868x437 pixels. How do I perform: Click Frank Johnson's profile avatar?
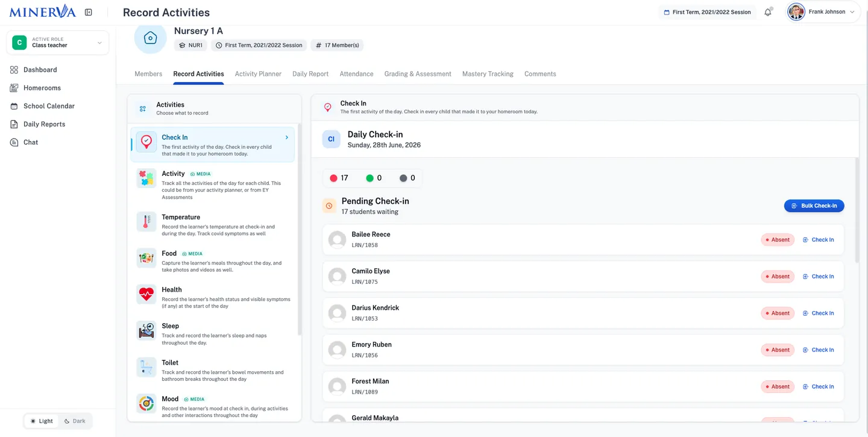point(796,12)
